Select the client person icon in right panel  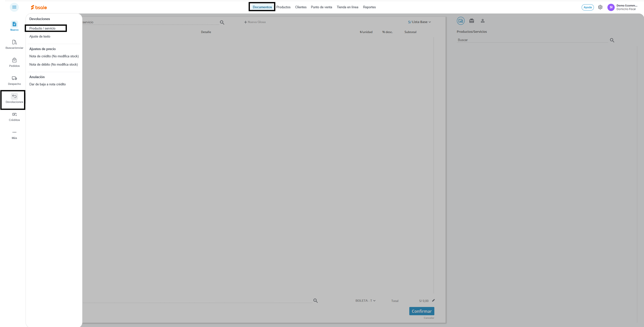coord(483,21)
